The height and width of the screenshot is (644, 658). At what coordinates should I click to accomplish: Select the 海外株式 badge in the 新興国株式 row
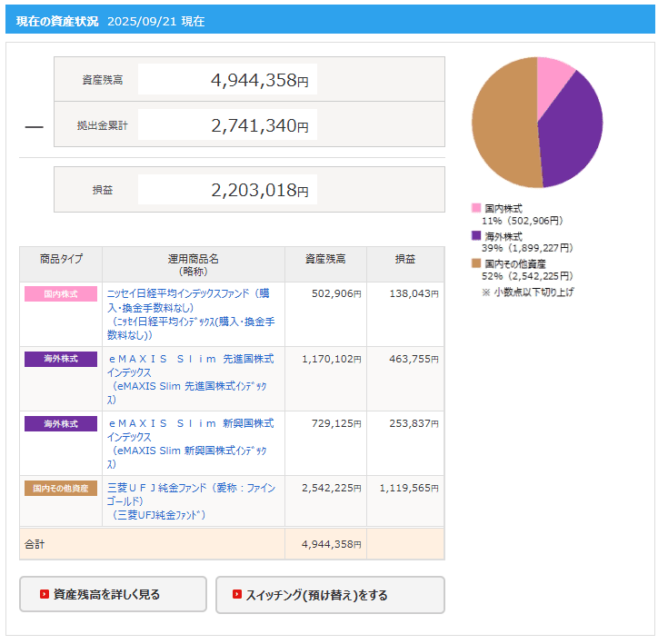point(61,423)
